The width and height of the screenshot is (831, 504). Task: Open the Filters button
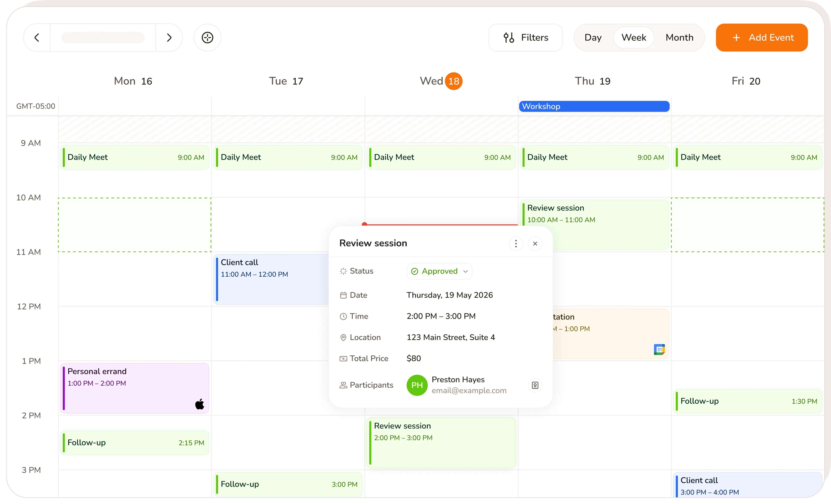tap(525, 37)
